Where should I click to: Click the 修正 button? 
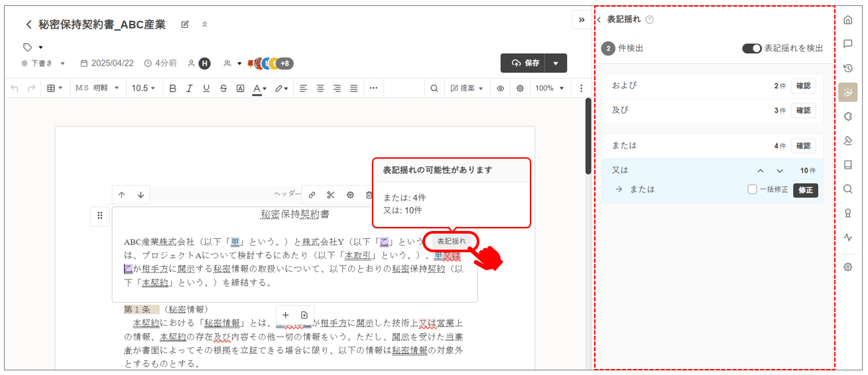(x=805, y=190)
